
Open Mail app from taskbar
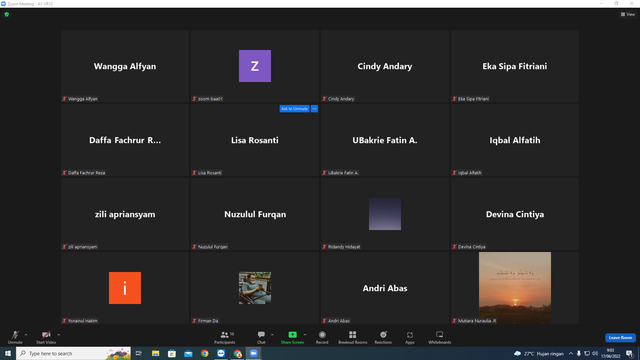[188, 353]
